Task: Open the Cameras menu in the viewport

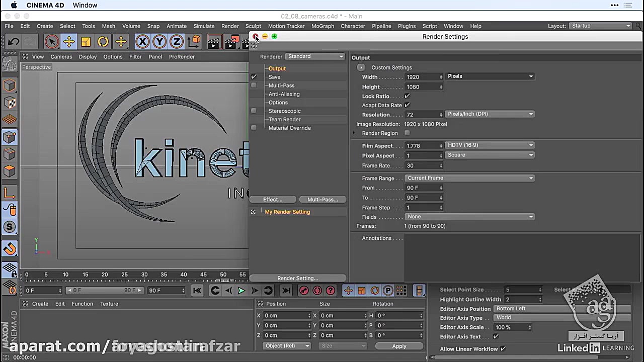Action: pos(61,56)
